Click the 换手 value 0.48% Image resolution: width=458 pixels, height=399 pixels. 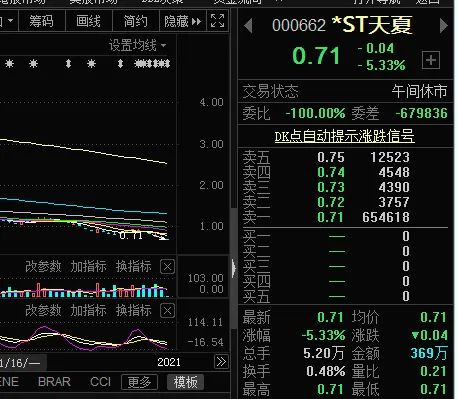click(x=326, y=371)
